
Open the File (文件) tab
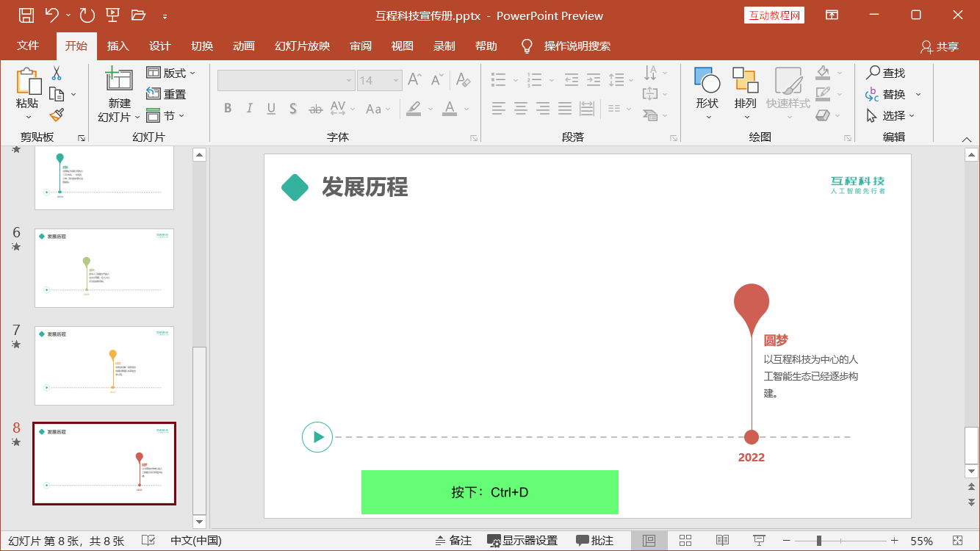pyautogui.click(x=28, y=46)
